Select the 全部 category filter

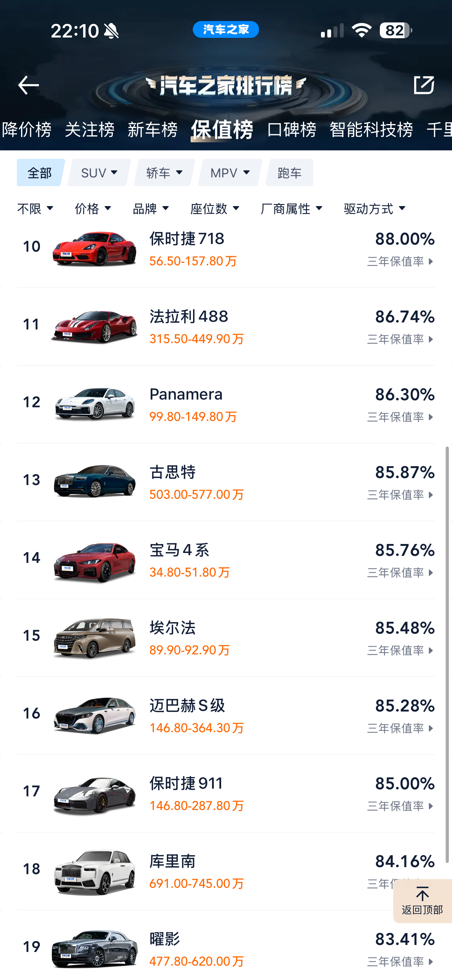coord(40,173)
